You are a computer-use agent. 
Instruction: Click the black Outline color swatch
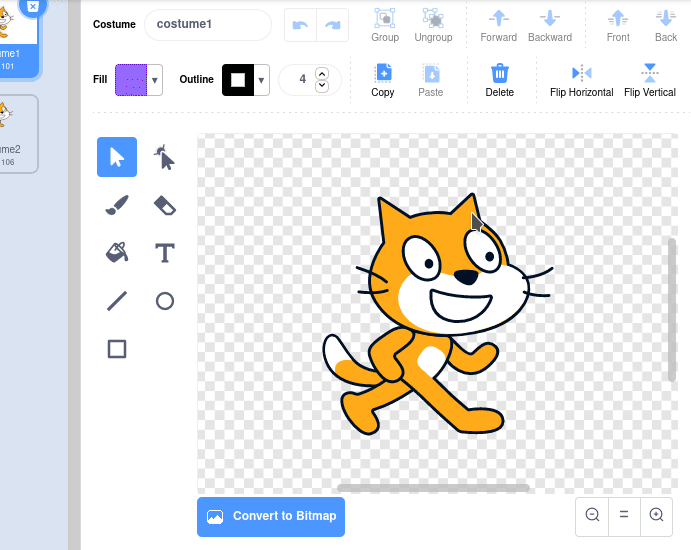pos(238,80)
